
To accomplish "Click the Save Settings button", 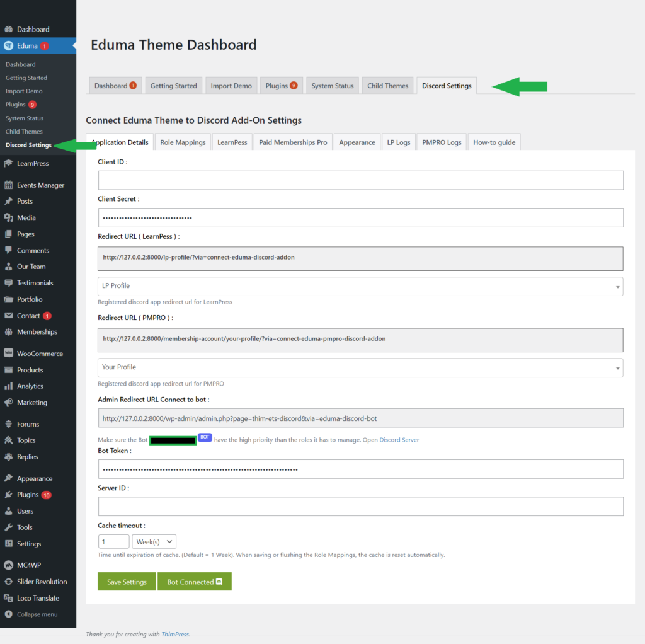I will click(127, 582).
